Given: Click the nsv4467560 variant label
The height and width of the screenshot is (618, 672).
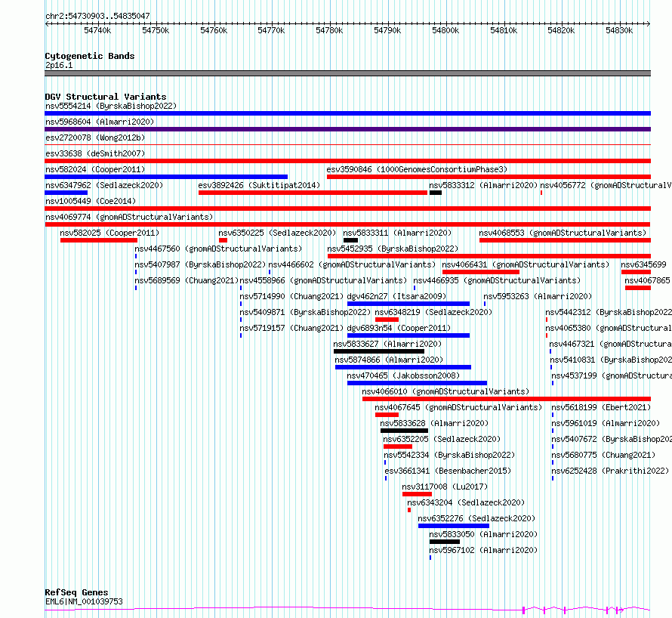Looking at the screenshot, I should pos(218,249).
